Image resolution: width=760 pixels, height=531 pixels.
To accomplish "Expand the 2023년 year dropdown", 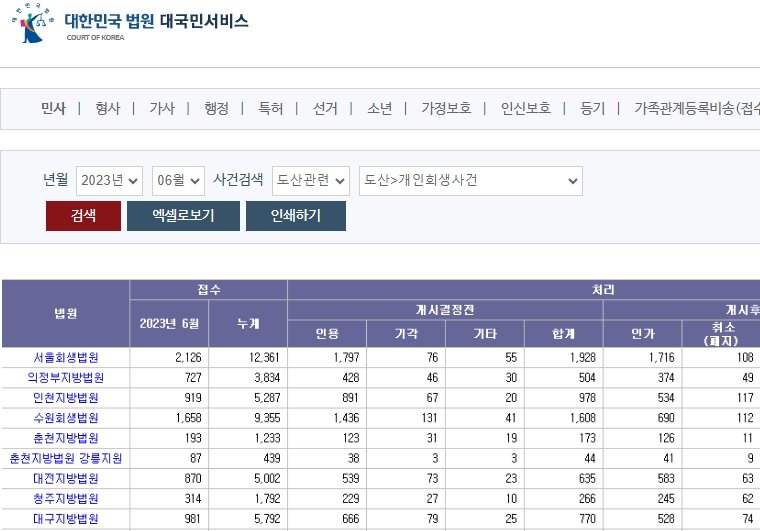I will [x=109, y=181].
